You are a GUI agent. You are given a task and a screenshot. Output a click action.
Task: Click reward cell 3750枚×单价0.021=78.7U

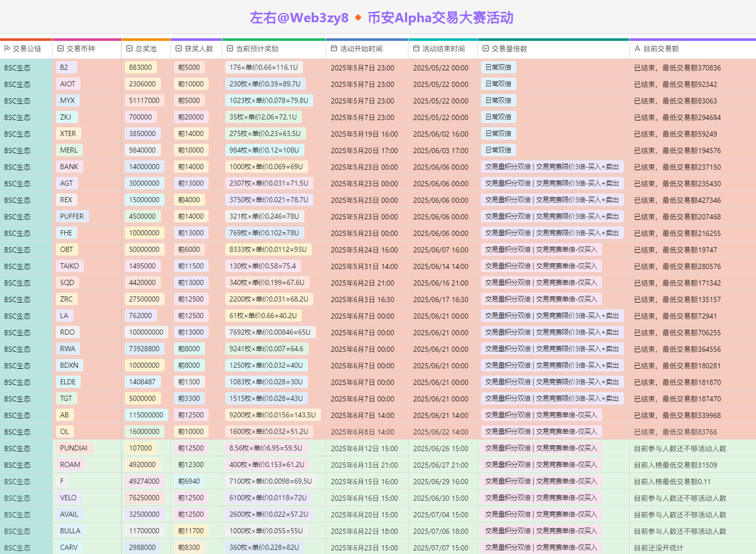pos(269,200)
